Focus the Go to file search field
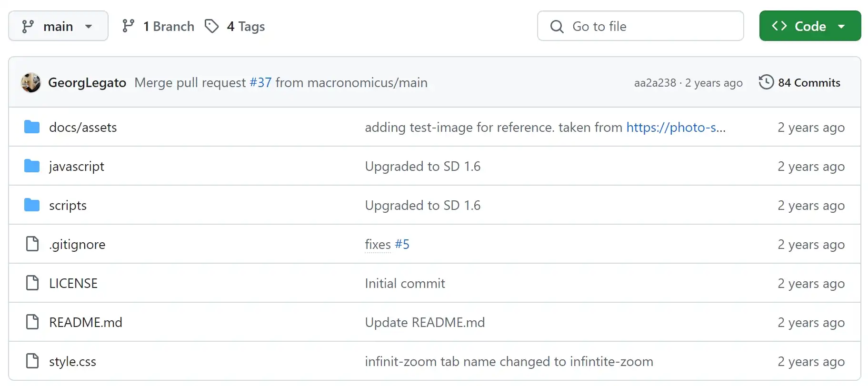Viewport: 868px width, 386px height. [x=640, y=26]
